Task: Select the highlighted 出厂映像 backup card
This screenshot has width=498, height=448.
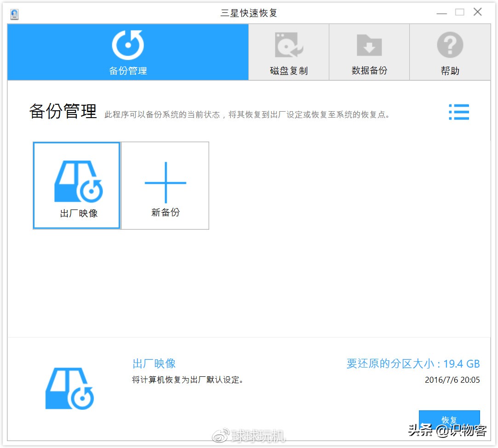Action: pos(76,185)
